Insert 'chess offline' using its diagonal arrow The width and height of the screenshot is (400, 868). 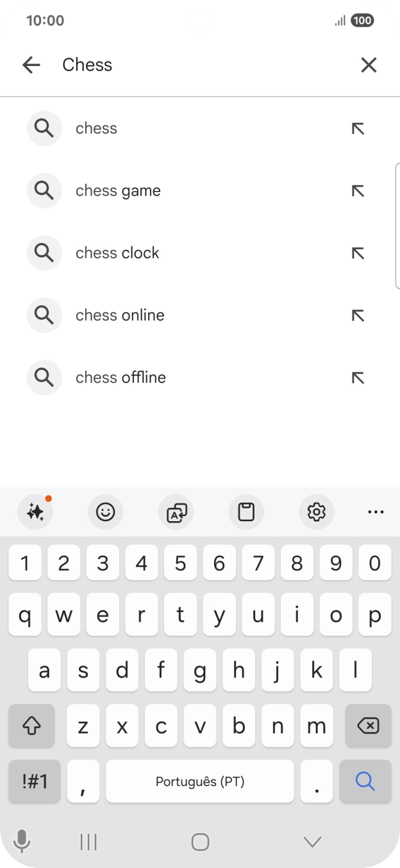pos(358,378)
